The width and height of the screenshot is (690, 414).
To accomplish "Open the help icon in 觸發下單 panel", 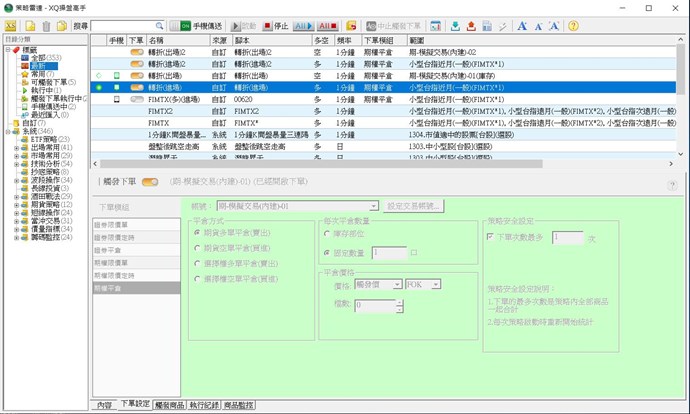I will click(672, 185).
